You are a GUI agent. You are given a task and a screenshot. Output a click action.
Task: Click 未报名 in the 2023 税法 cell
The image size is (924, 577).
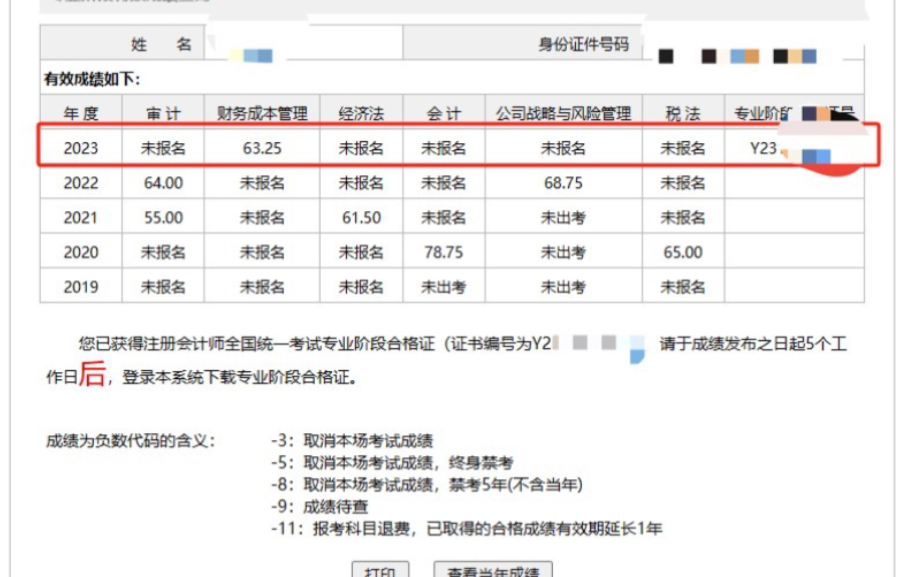pos(683,148)
